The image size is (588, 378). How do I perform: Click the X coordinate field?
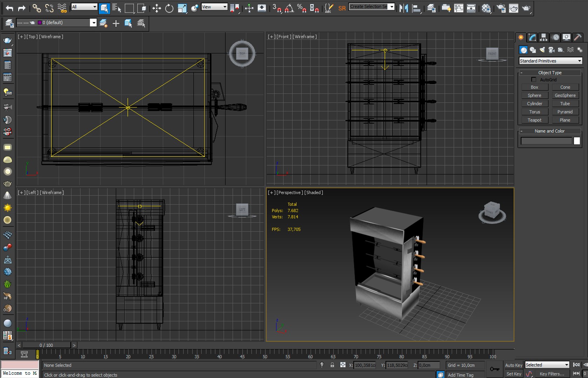click(365, 365)
